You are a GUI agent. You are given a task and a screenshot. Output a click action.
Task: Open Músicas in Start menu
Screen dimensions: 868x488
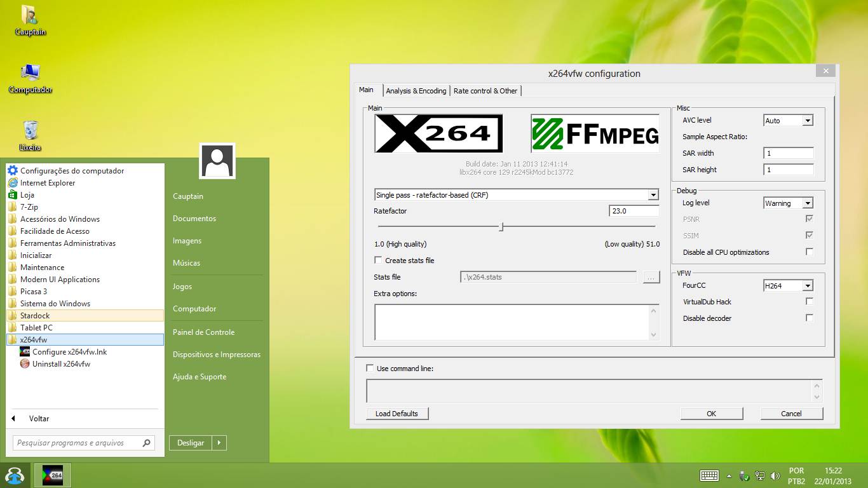(186, 263)
